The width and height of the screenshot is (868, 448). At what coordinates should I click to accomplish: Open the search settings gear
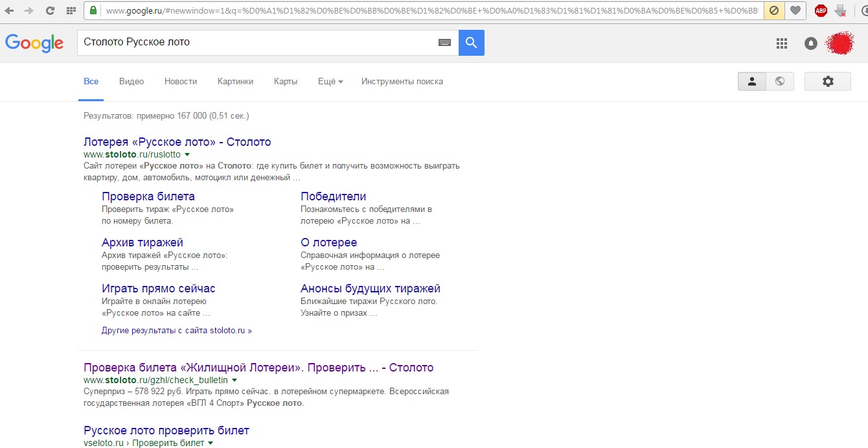(828, 81)
